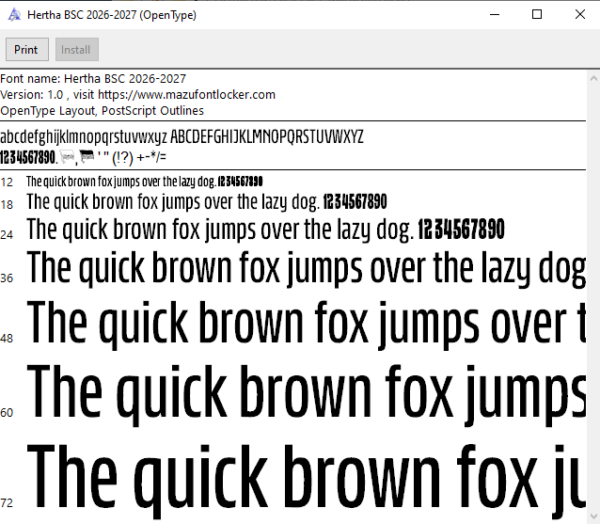Click the Font name line

click(93, 78)
